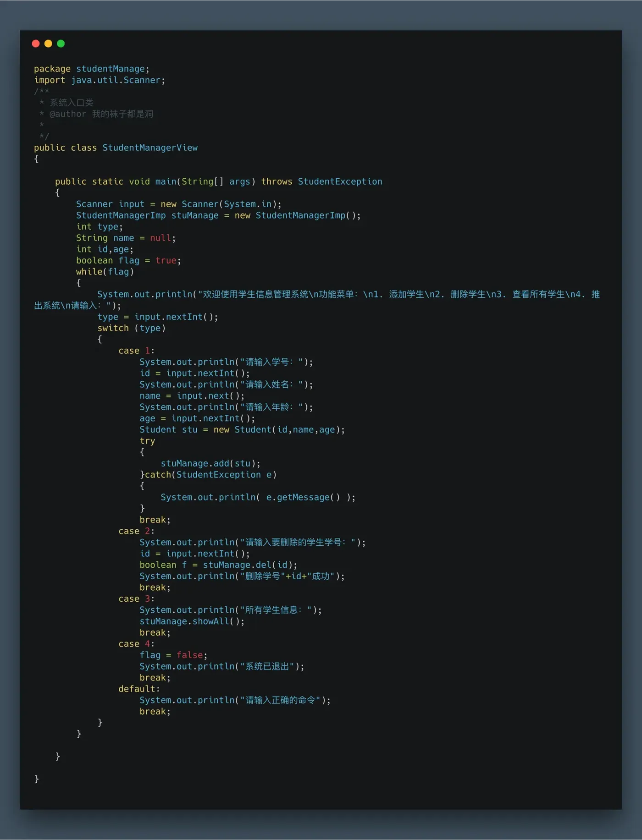Click 'boolean f = stuManage.del(id);' line
Screen dimensions: 642x840
coord(219,565)
